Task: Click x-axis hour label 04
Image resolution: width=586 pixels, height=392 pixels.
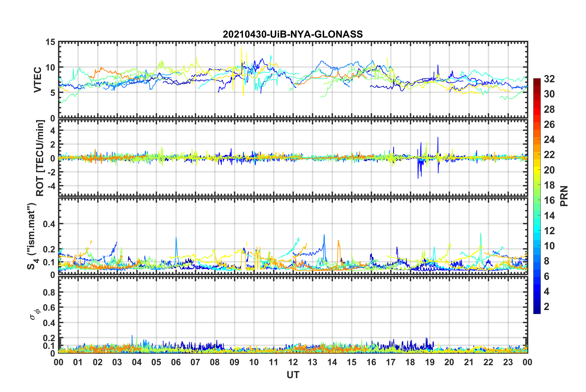Action: pos(137,362)
